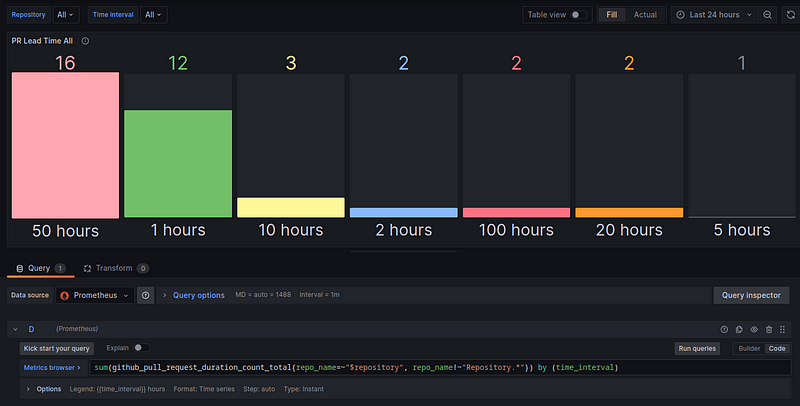Click the query D help icon

pyautogui.click(x=724, y=329)
